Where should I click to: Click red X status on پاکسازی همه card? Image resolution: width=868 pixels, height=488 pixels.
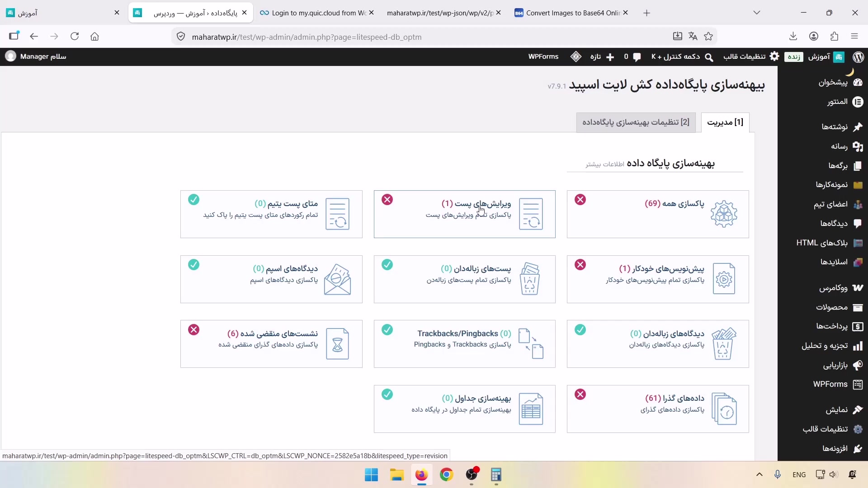coord(580,200)
